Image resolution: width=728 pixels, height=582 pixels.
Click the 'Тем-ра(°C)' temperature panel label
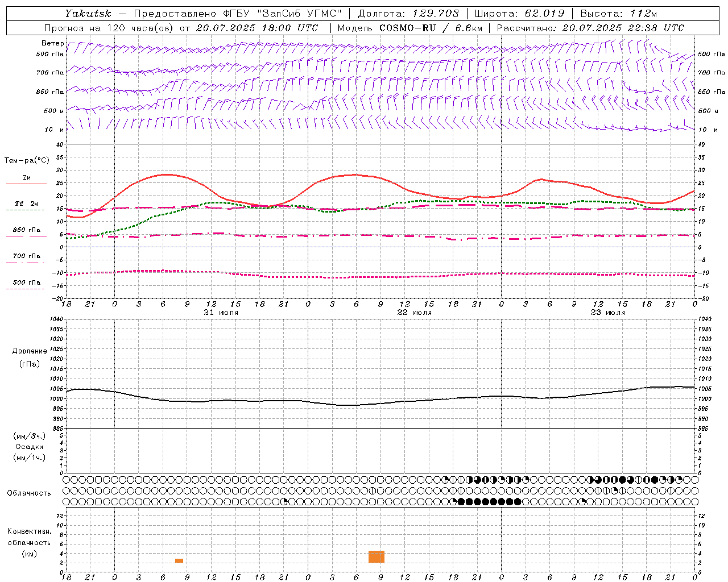point(27,161)
